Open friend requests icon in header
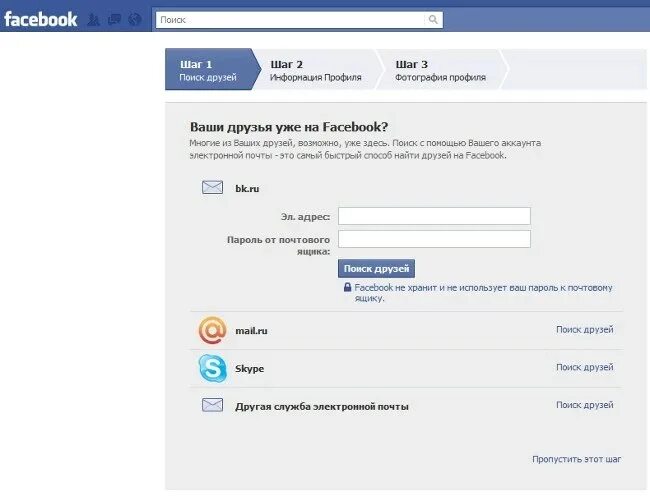Viewport: 650px width, 496px height. point(94,19)
